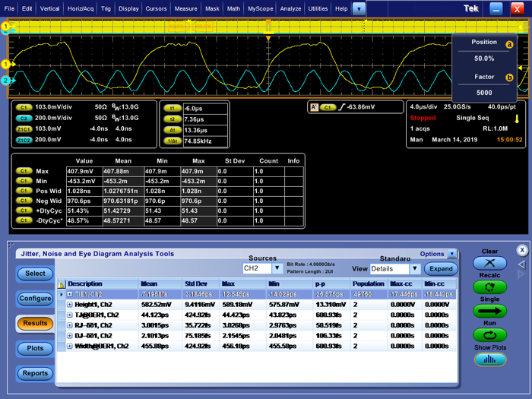
Task: Click the zoom Factor value 5000 field
Action: [x=484, y=92]
